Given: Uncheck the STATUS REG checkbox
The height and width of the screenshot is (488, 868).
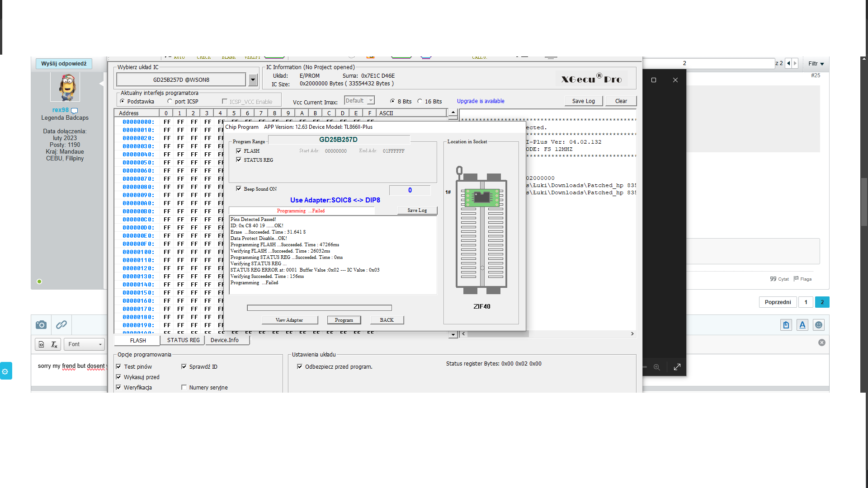Looking at the screenshot, I should pyautogui.click(x=239, y=160).
